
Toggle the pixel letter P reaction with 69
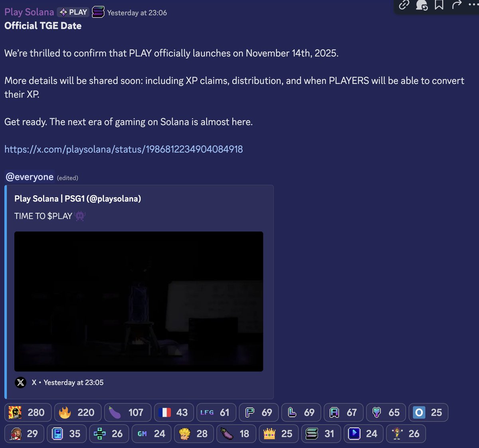[x=259, y=412]
